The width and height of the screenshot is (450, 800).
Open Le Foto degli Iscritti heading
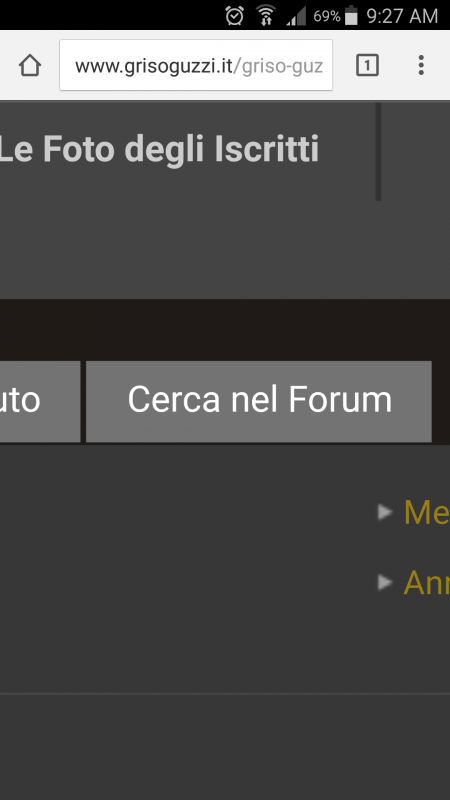coord(159,149)
